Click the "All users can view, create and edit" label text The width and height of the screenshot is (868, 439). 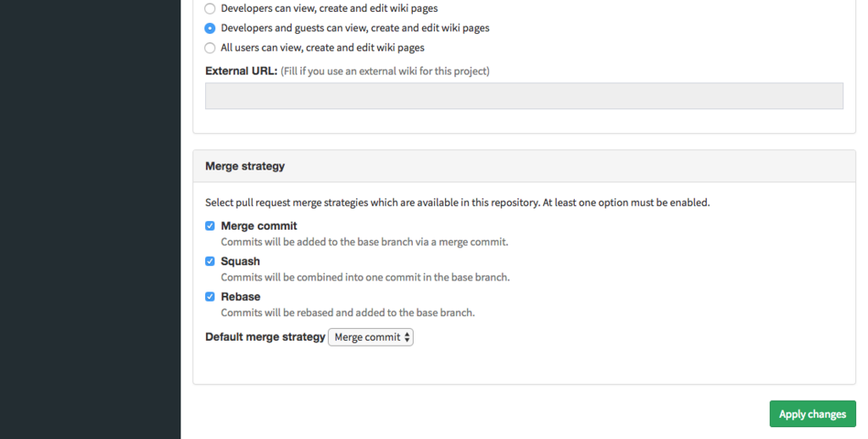click(322, 48)
